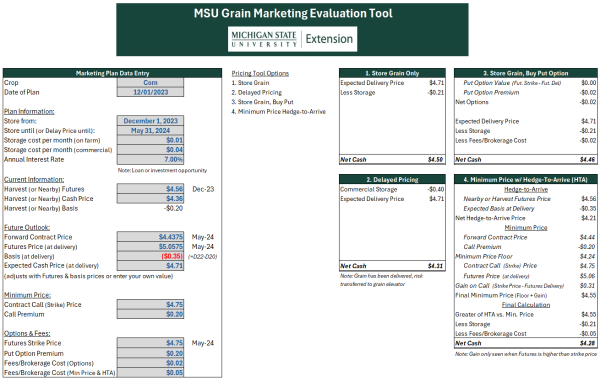Click the Futures Price at delivery cell $5.0575

150,247
